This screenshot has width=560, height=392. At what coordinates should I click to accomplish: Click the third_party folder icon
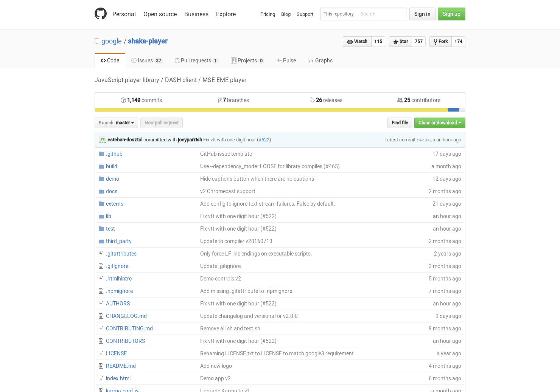pos(101,241)
